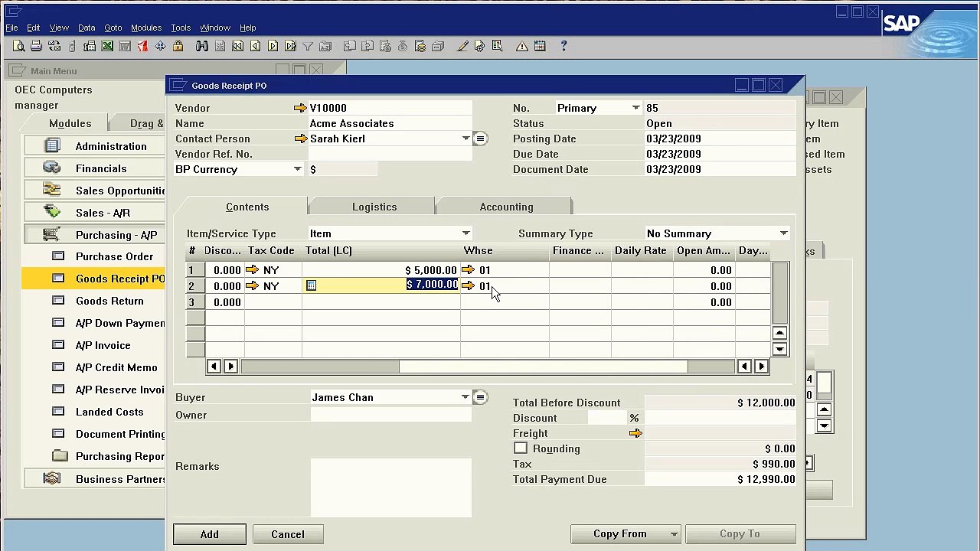Select the Contents tab
This screenshot has height=551, width=980.
point(247,207)
